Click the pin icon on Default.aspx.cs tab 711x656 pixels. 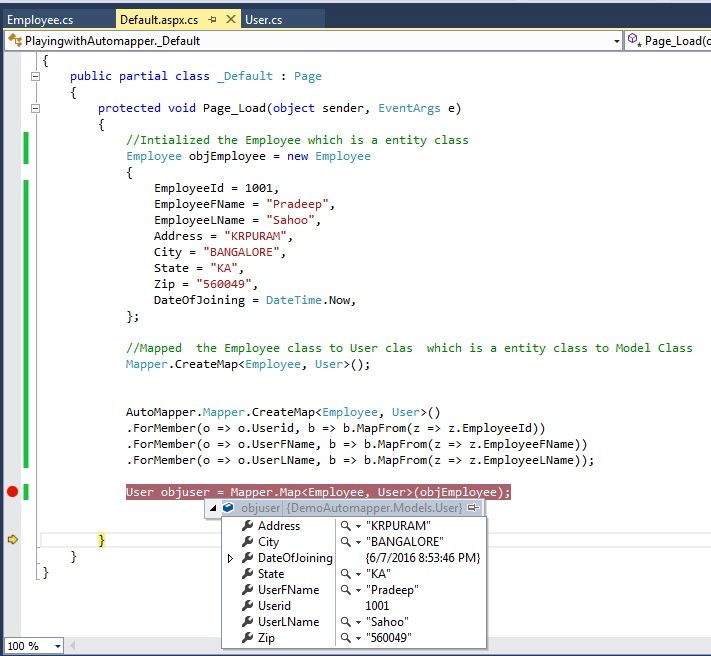212,19
